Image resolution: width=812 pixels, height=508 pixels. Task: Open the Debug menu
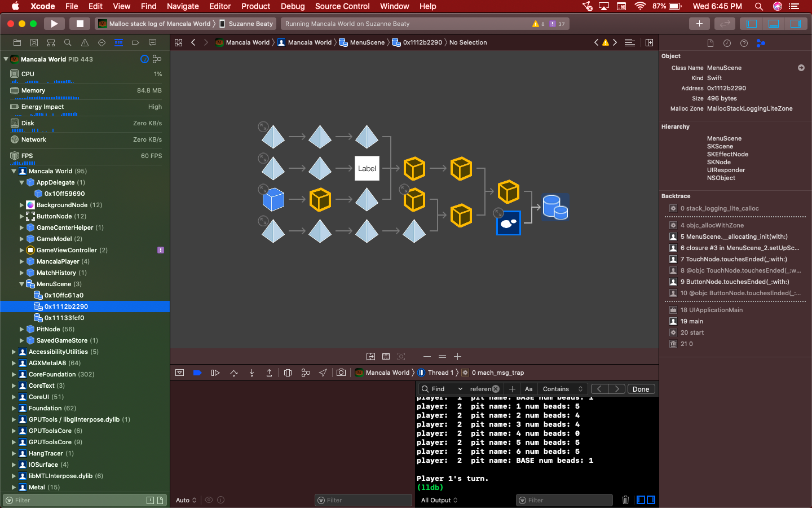click(293, 6)
